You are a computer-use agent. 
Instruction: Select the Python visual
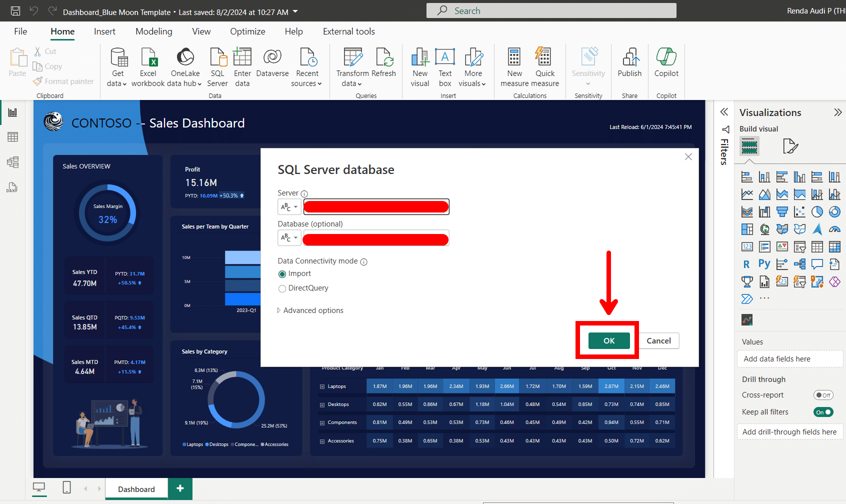point(764,264)
